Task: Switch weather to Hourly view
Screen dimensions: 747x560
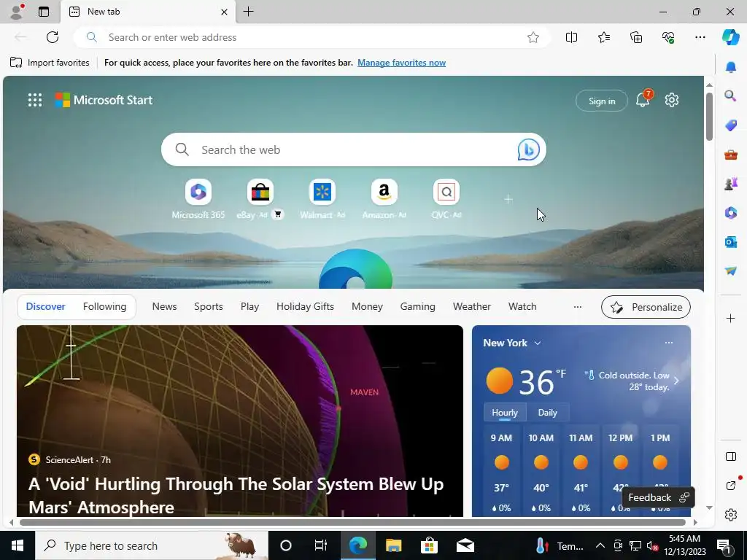Action: pos(505,413)
